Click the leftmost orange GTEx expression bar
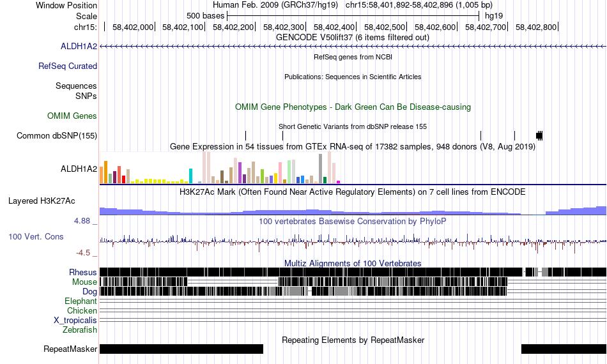The width and height of the screenshot is (607, 364). (102, 175)
